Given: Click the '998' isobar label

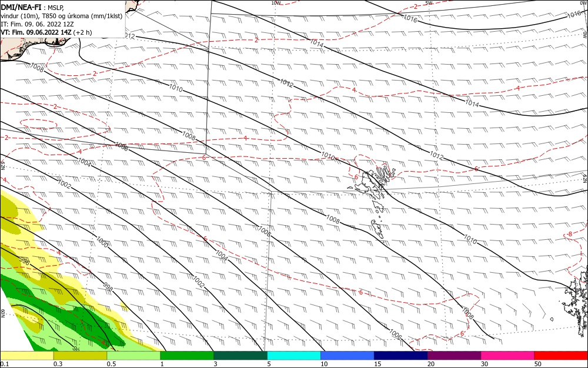Looking at the screenshot, I should pos(108,287).
